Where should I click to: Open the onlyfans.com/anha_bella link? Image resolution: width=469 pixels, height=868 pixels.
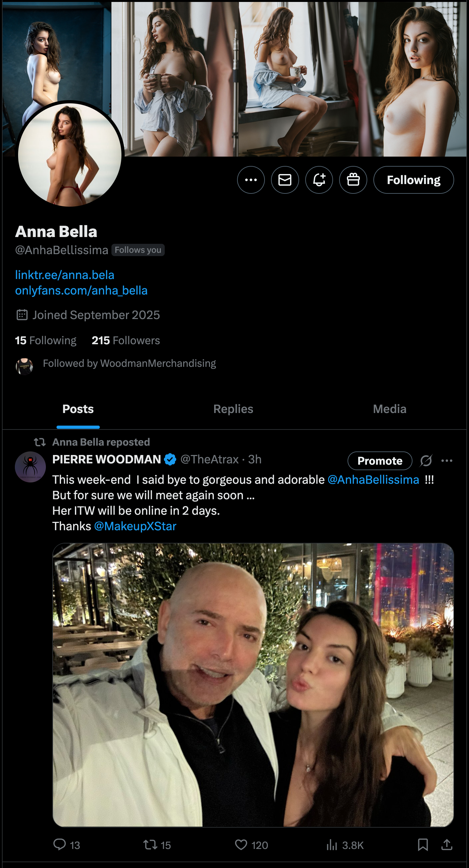[x=81, y=290]
